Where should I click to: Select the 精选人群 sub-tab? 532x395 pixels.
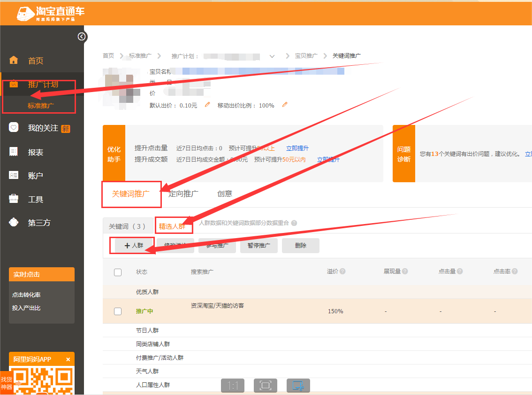[x=172, y=226]
